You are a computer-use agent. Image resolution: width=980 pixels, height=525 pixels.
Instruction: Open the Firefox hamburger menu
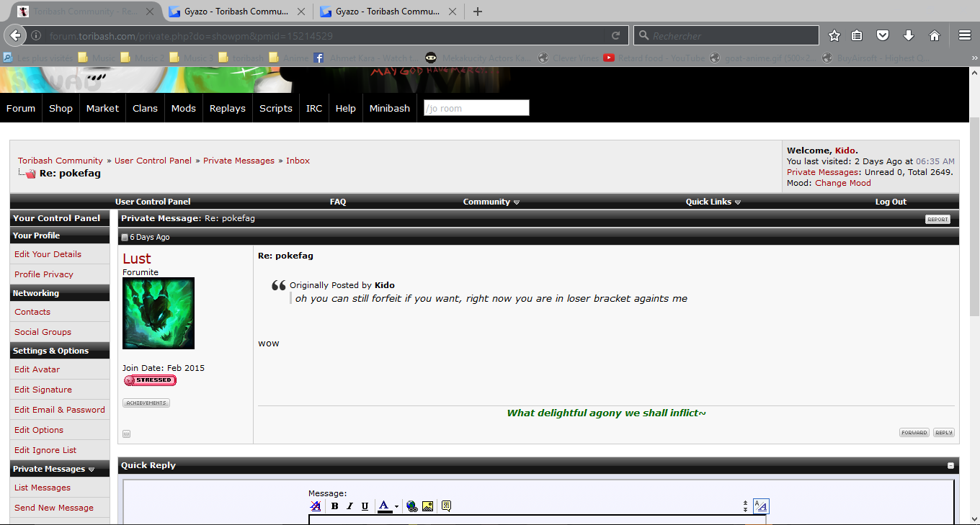pyautogui.click(x=965, y=35)
